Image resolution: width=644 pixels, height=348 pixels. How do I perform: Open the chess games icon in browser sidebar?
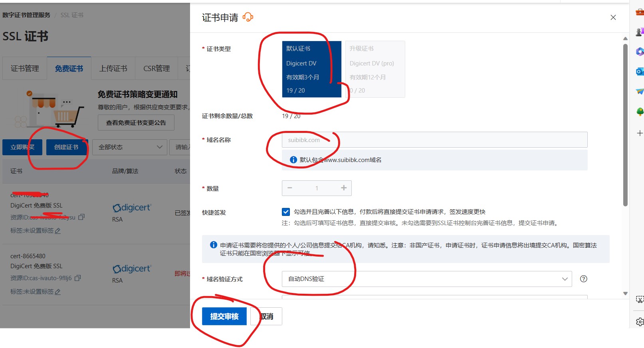[x=640, y=32]
